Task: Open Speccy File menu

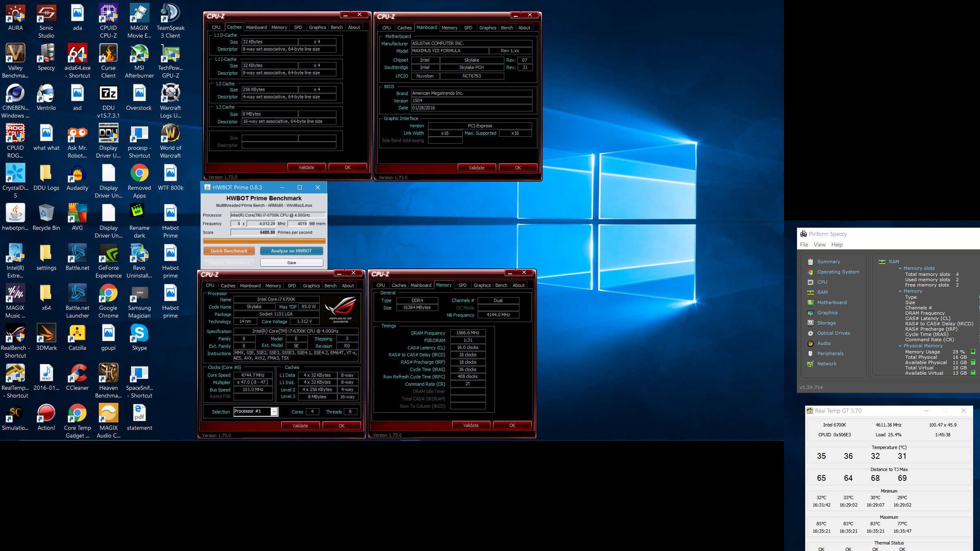Action: [804, 244]
